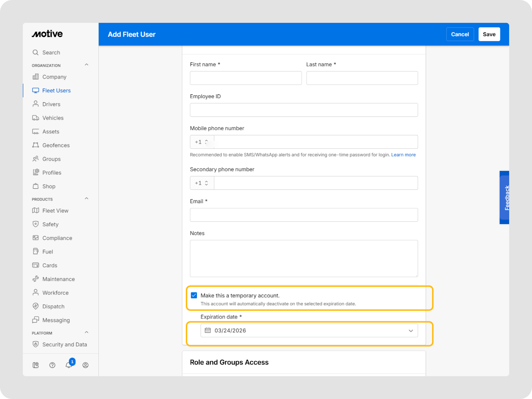Collapse the Products section

click(86, 199)
